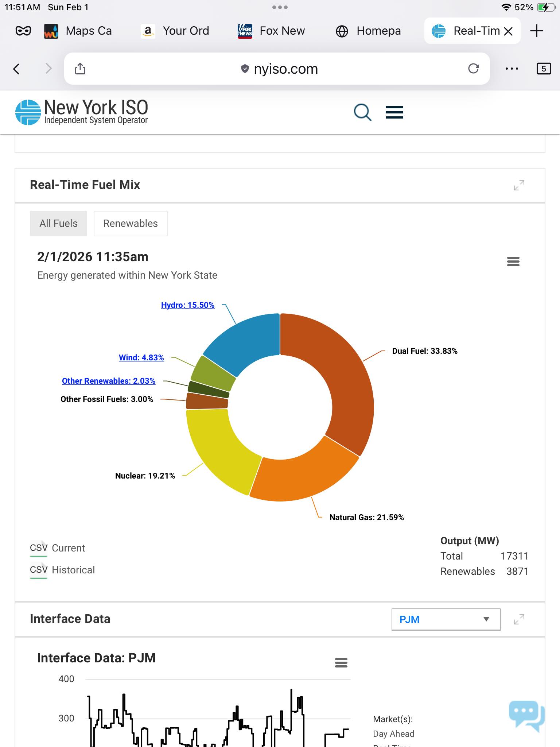Tap the battery indicator in status bar
Screen dimensions: 560x747
546,7
